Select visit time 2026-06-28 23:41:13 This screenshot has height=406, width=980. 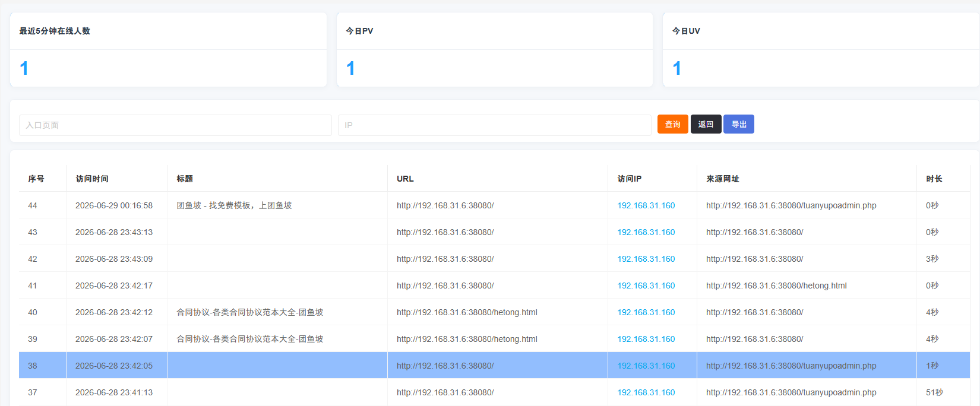114,392
